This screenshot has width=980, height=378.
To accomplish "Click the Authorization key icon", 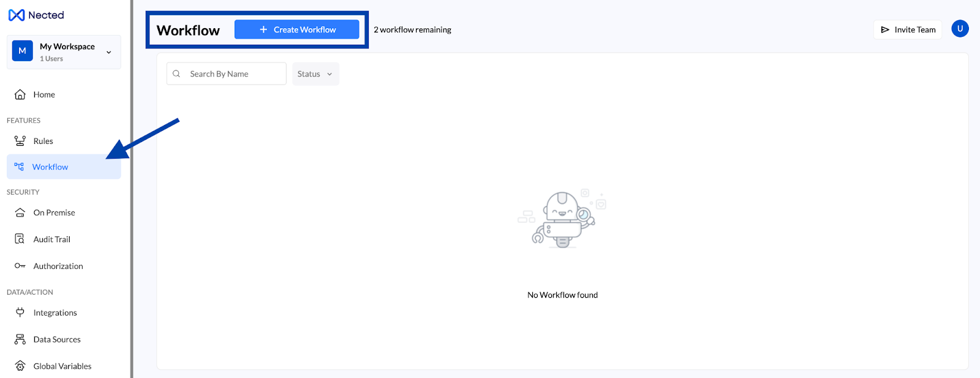I will [20, 266].
